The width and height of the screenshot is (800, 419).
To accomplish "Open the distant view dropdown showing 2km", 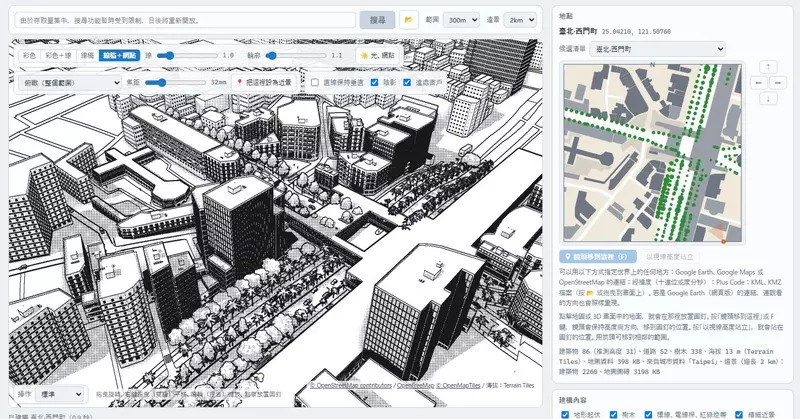I will click(520, 20).
